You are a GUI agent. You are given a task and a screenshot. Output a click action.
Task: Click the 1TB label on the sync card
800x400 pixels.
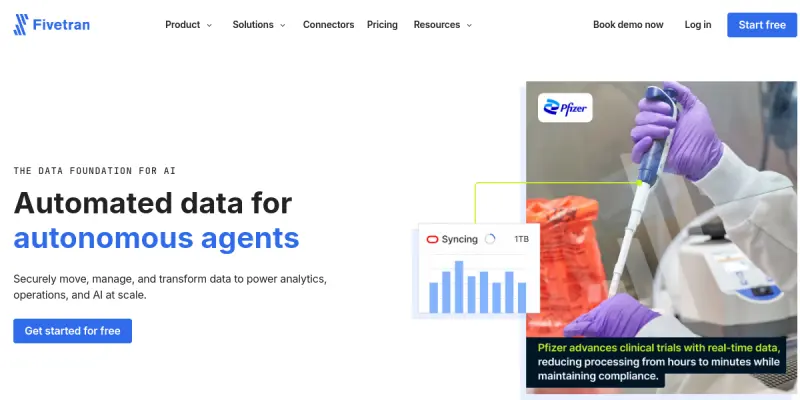pos(521,239)
